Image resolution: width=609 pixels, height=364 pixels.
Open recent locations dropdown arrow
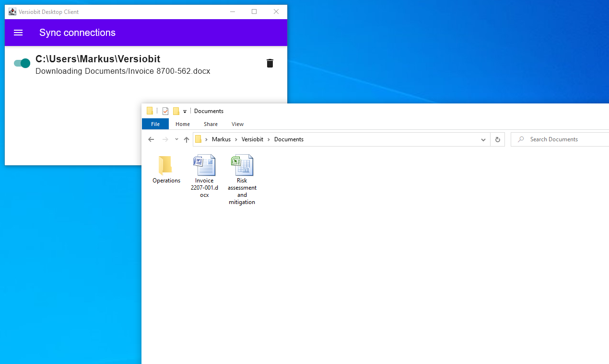coord(176,139)
